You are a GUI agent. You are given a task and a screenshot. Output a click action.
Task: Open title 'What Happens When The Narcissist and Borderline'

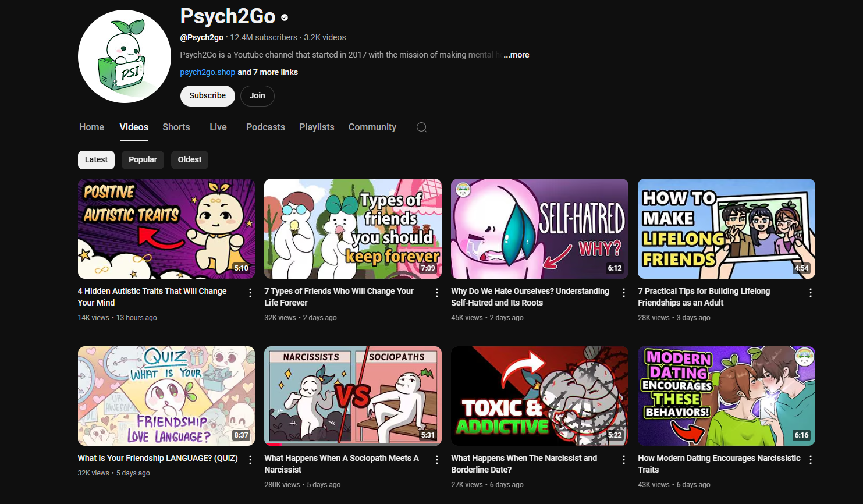point(524,464)
